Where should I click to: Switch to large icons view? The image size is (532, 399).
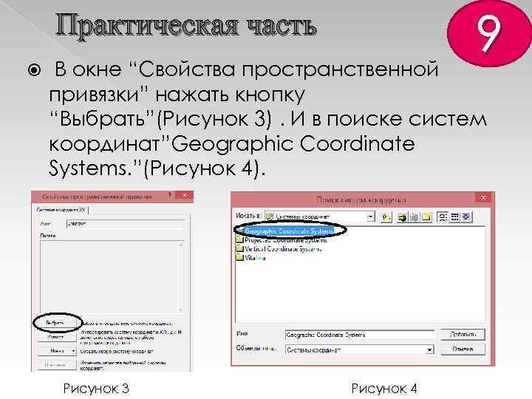tap(443, 217)
